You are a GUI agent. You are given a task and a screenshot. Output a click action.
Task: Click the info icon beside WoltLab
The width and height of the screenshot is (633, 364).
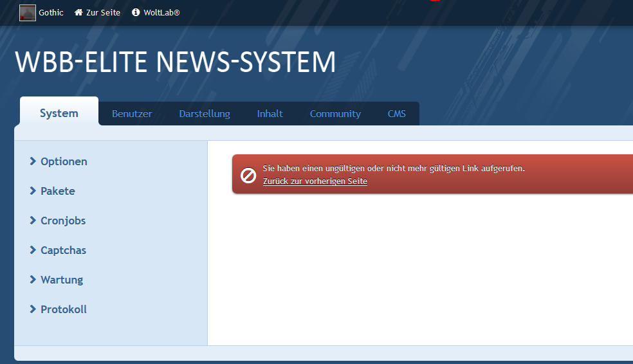tap(136, 12)
